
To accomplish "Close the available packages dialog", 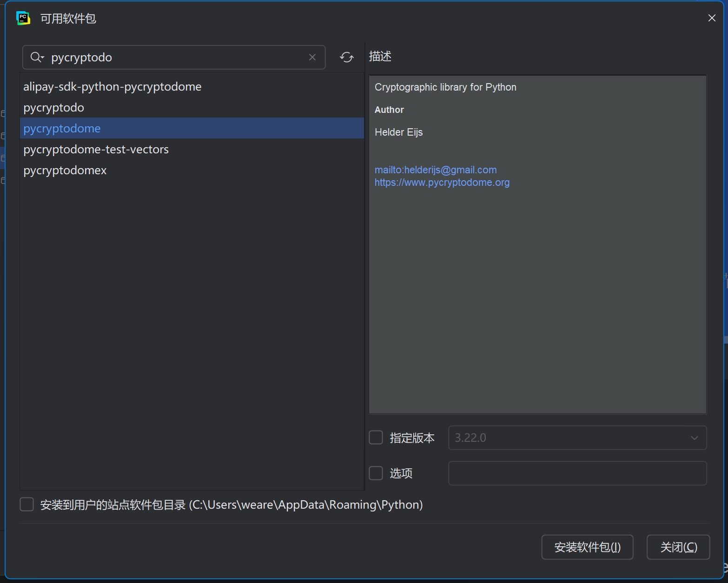I will point(712,18).
